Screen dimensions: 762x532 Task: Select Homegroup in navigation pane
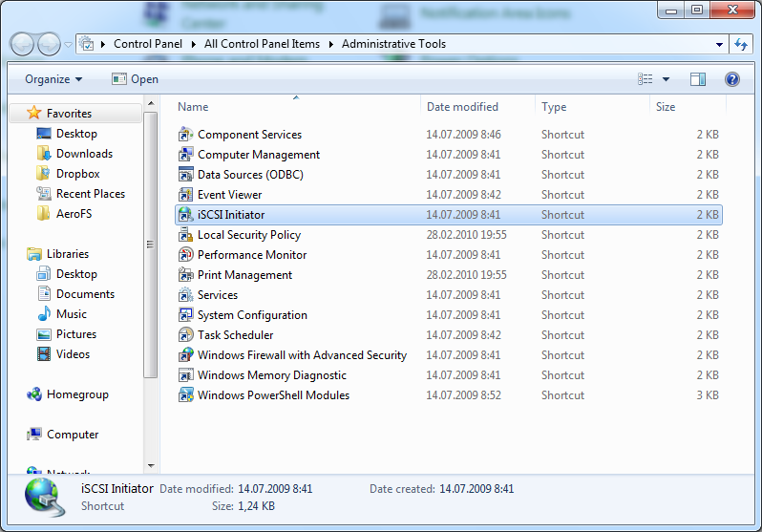tap(68, 394)
